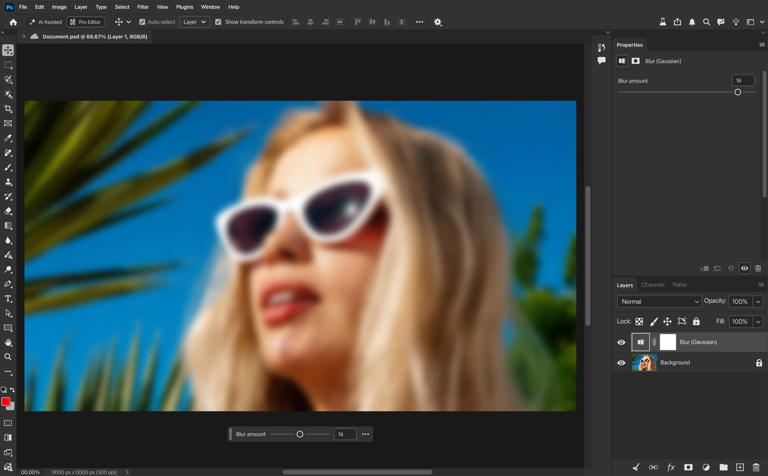Select the Horizontal Type tool
The width and height of the screenshot is (768, 476).
tap(8, 299)
